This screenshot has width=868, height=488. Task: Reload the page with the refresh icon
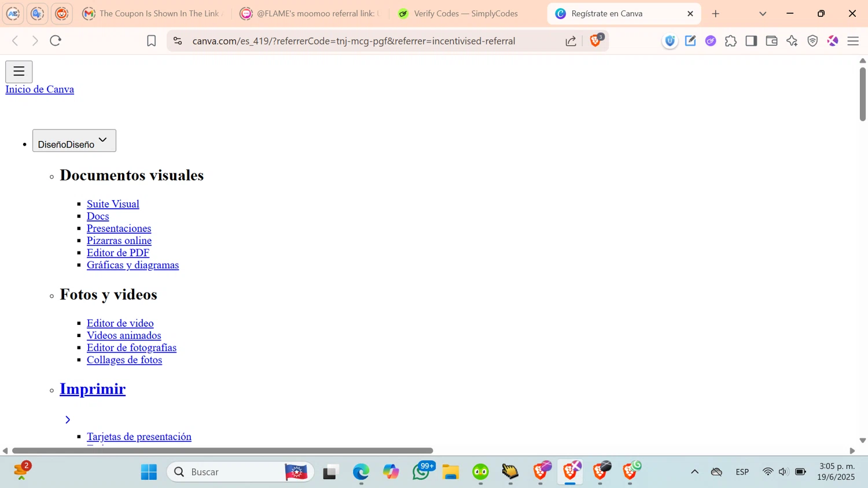click(x=56, y=40)
